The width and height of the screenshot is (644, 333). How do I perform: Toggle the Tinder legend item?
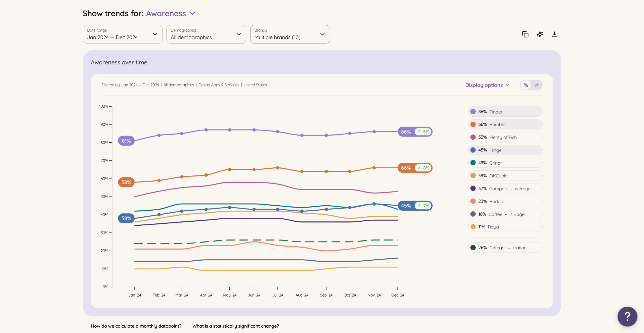[505, 112]
